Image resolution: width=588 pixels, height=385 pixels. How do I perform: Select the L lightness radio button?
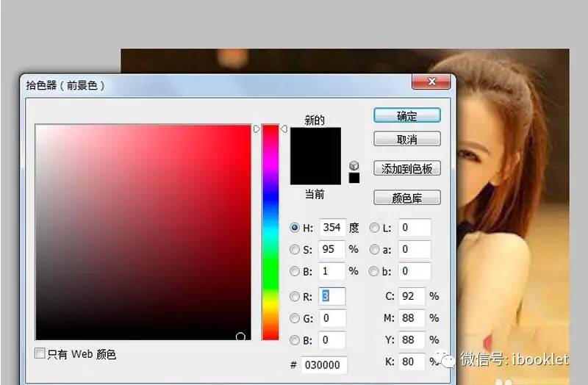point(374,228)
